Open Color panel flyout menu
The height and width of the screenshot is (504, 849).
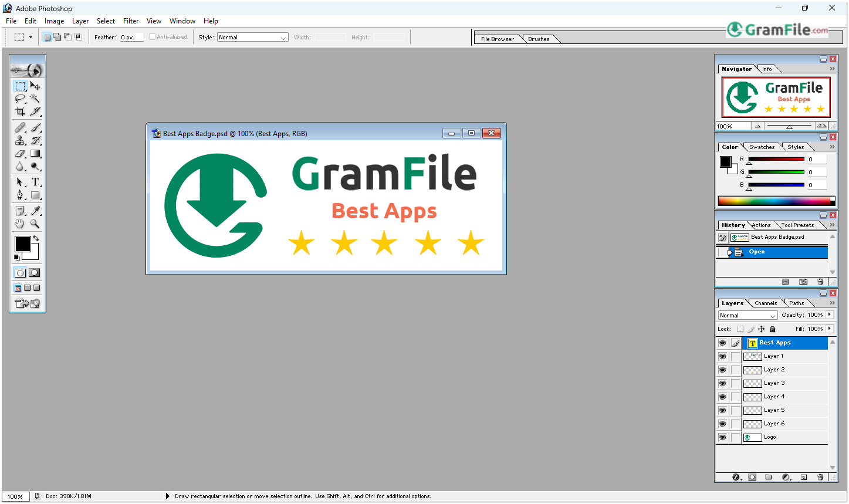(832, 147)
